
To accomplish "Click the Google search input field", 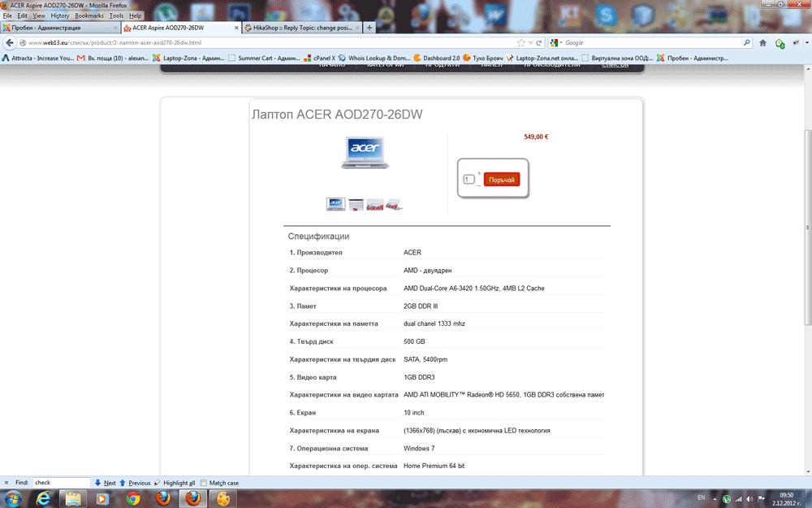I will (653, 43).
